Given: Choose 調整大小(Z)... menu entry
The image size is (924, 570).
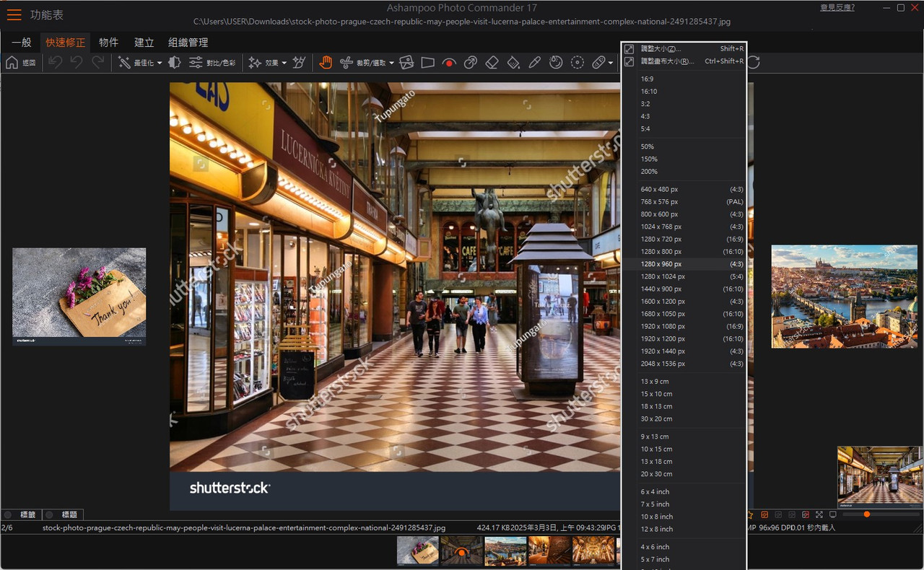Looking at the screenshot, I should tap(684, 49).
